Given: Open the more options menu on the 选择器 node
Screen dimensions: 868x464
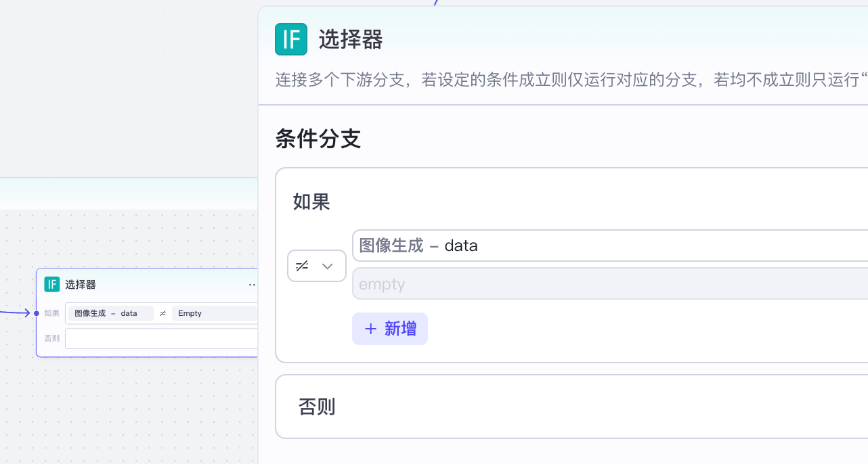Looking at the screenshot, I should [253, 285].
